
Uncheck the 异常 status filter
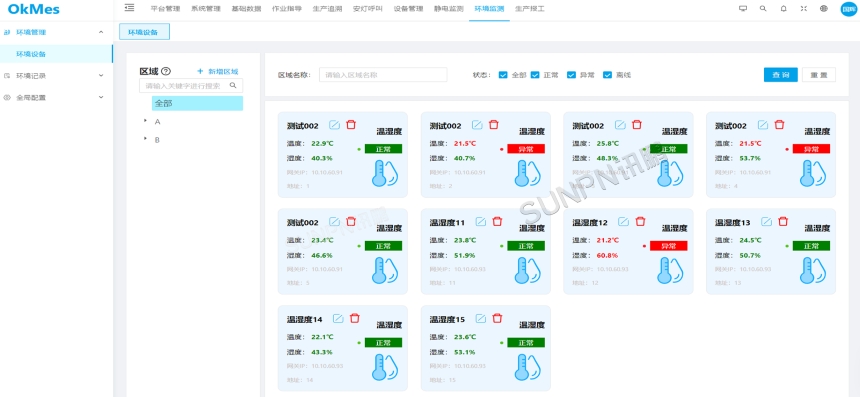click(x=571, y=75)
